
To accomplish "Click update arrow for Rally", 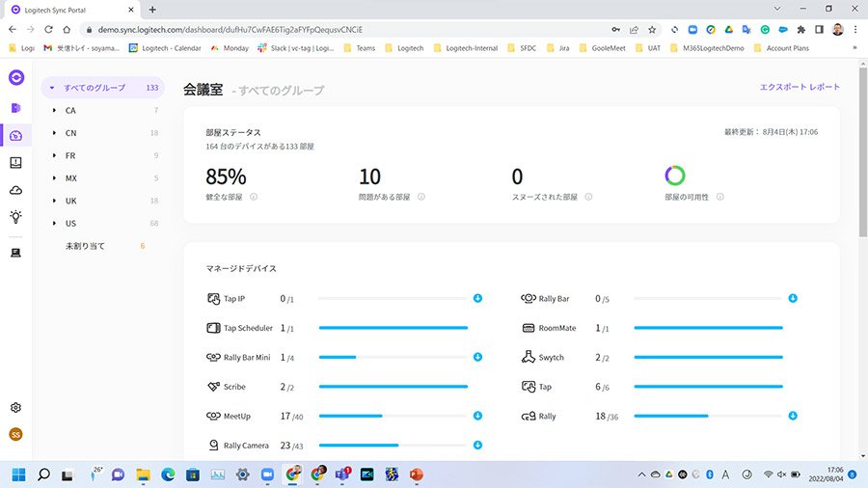I will [793, 416].
